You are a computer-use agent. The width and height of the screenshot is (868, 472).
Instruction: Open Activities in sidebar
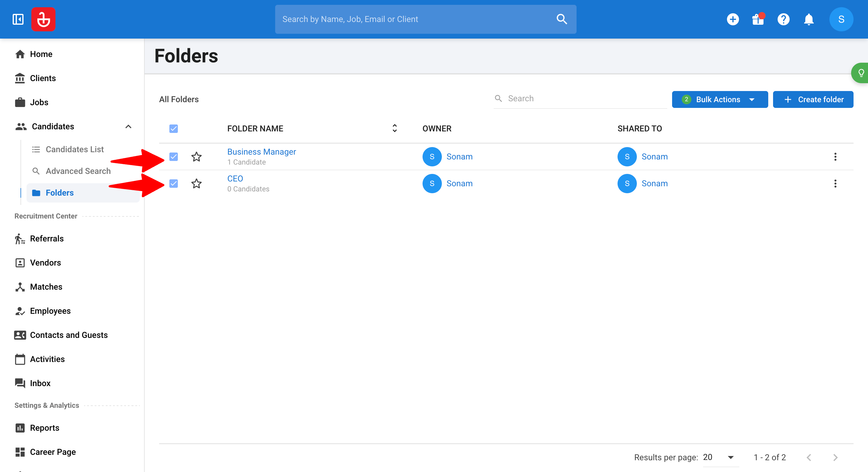click(x=47, y=359)
